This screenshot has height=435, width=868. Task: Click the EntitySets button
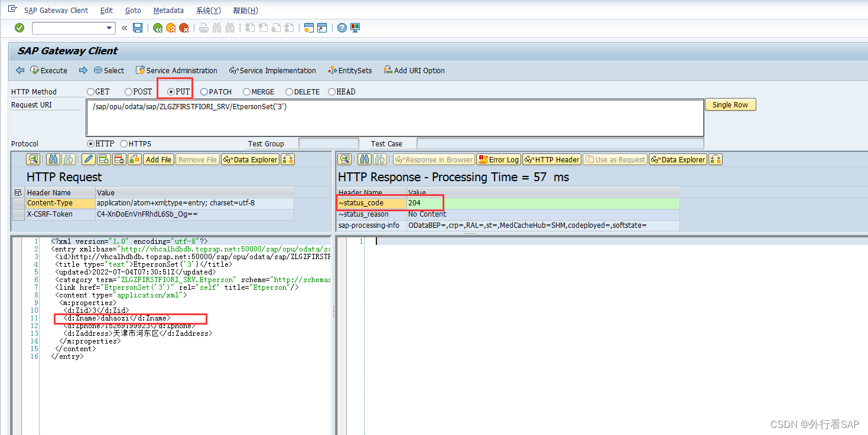350,70
